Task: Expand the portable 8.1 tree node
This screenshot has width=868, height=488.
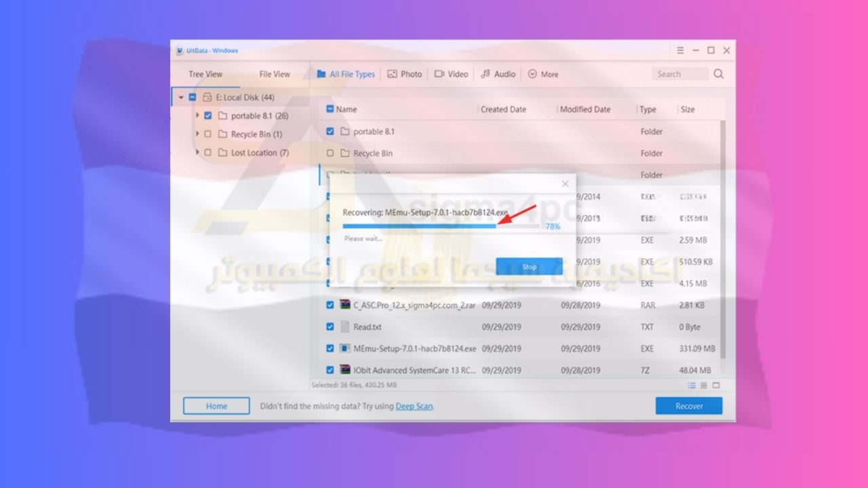Action: [197, 116]
